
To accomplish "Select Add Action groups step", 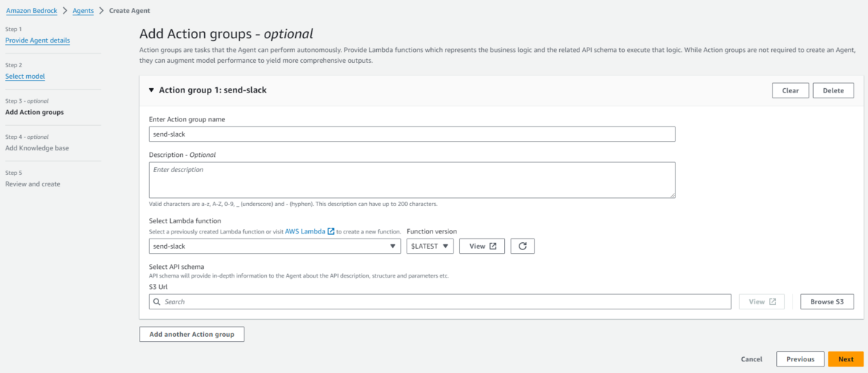I will tap(34, 112).
